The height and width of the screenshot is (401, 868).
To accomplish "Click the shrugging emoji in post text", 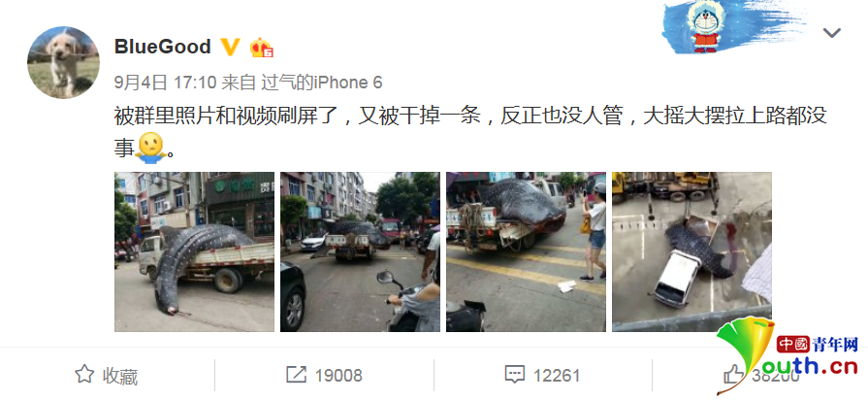I will pos(150,148).
